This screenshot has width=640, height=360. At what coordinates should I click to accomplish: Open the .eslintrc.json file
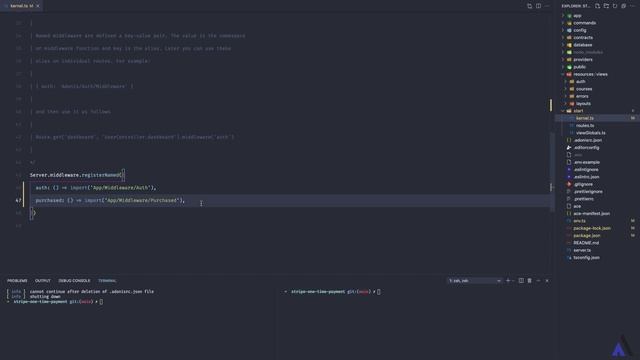(586, 177)
